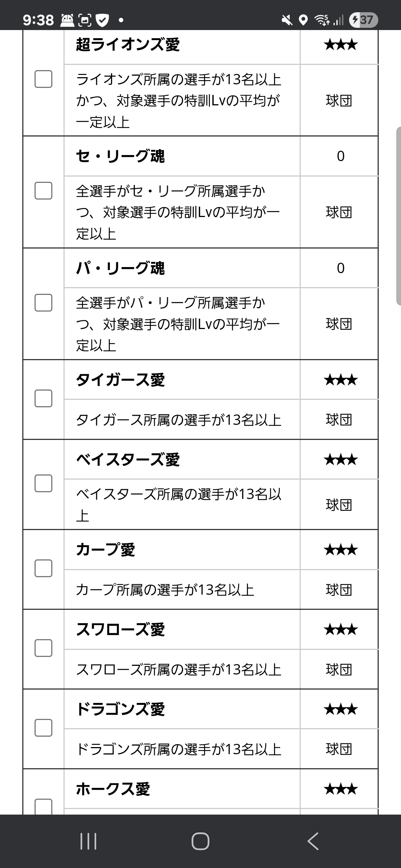Image resolution: width=401 pixels, height=868 pixels.
Task: Tap the Android back navigation icon
Action: click(313, 841)
